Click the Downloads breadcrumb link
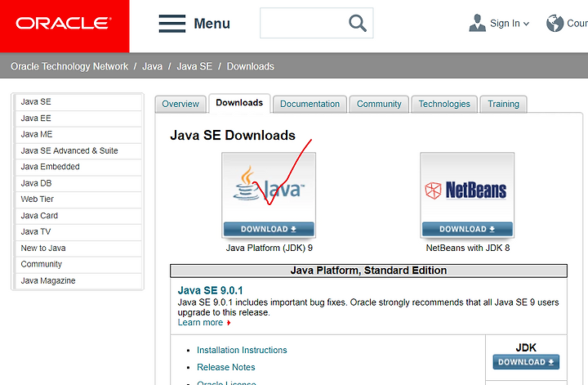The width and height of the screenshot is (588, 385). [x=251, y=66]
